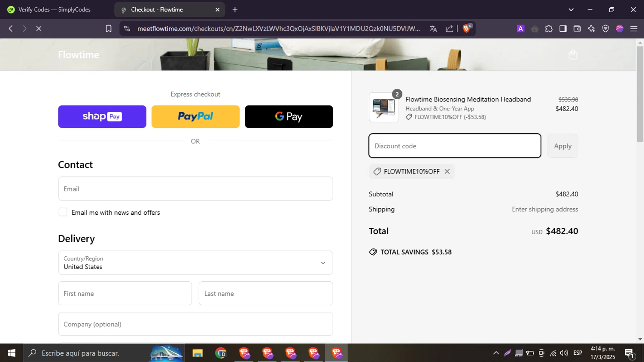Open the shopping cart icon
This screenshot has height=362, width=644.
tap(573, 55)
